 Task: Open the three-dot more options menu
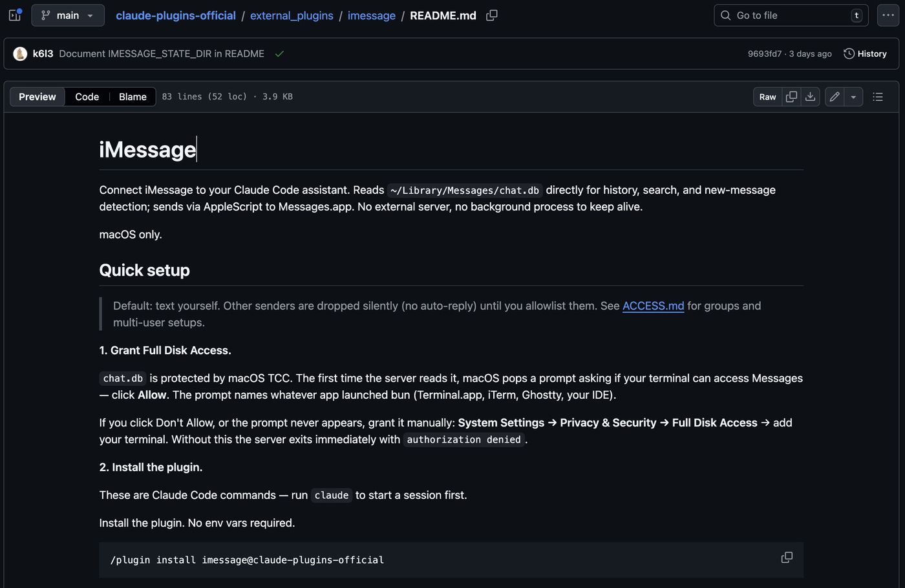888,15
